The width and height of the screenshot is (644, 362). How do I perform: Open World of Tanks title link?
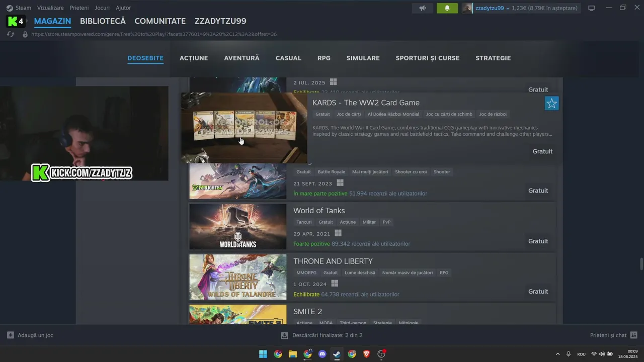319,211
